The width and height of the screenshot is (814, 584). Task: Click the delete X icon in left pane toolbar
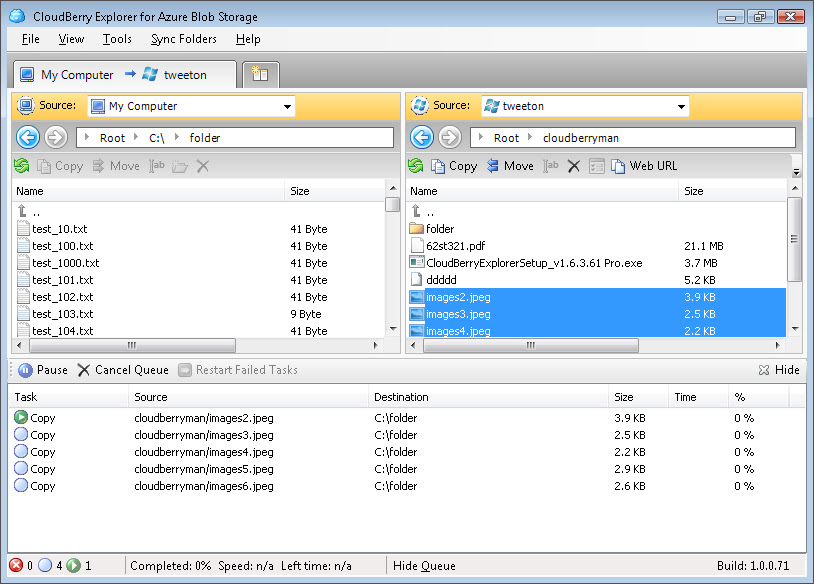tap(203, 166)
